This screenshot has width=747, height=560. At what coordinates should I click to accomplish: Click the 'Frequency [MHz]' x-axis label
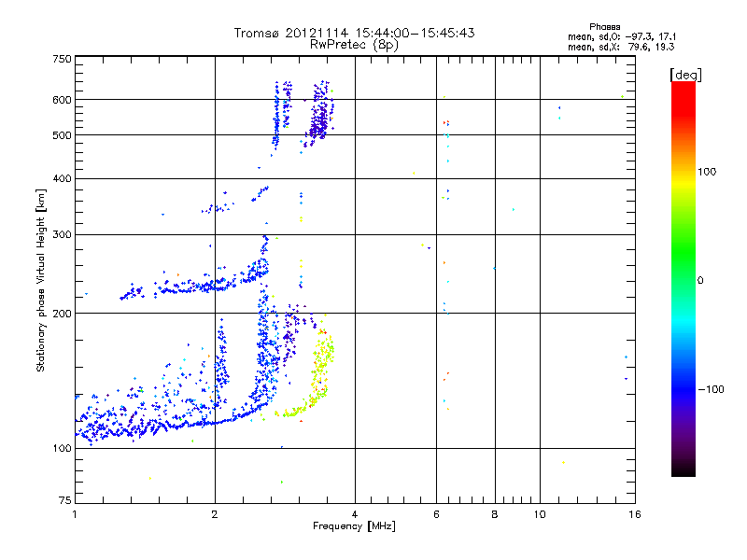click(354, 526)
